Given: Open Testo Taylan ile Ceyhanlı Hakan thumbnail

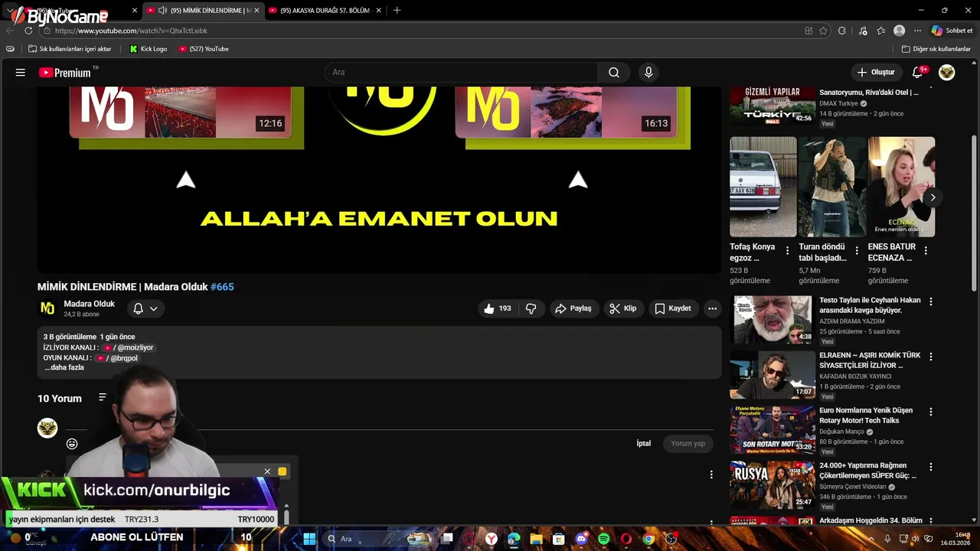Looking at the screenshot, I should tap(773, 320).
